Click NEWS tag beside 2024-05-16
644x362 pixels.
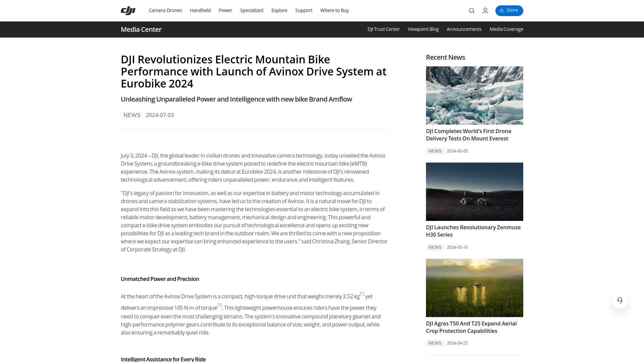tap(435, 247)
